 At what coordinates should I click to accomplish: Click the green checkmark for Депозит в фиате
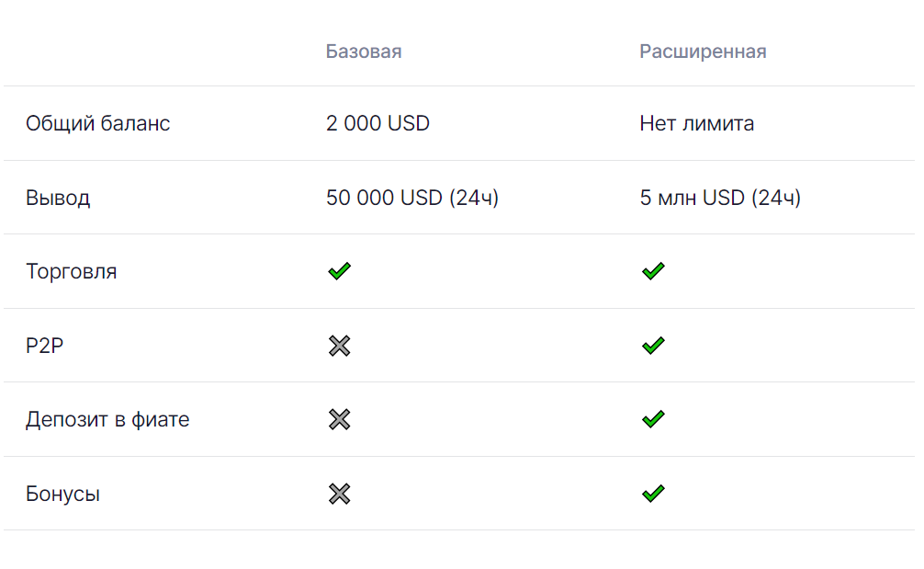(x=653, y=420)
